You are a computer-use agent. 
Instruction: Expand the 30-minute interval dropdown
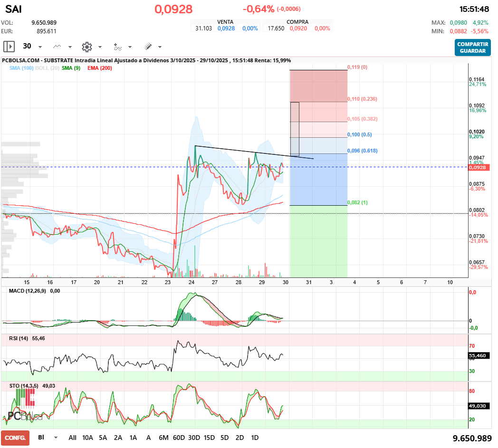point(40,47)
